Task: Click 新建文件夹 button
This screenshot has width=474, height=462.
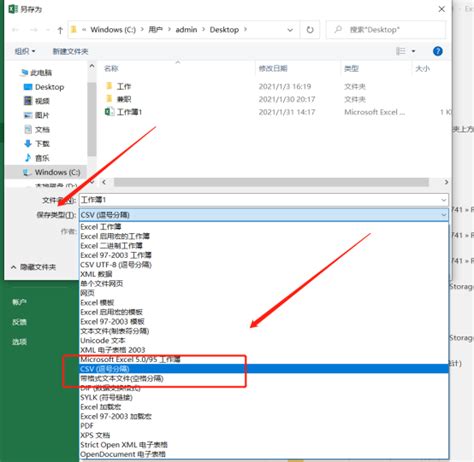Action: (x=70, y=51)
